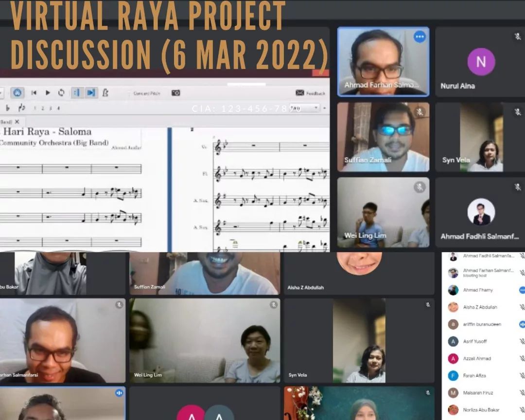Toggle pan score during playback button

coord(91,92)
